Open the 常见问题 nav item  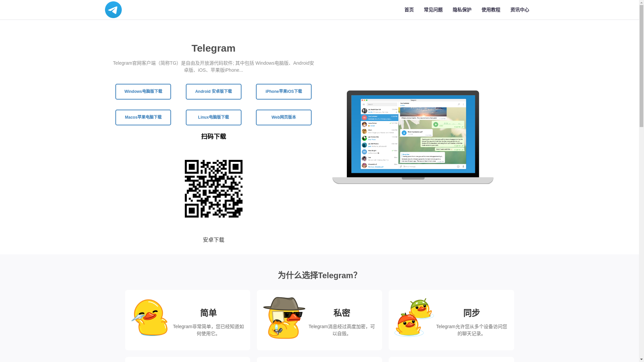tap(433, 10)
